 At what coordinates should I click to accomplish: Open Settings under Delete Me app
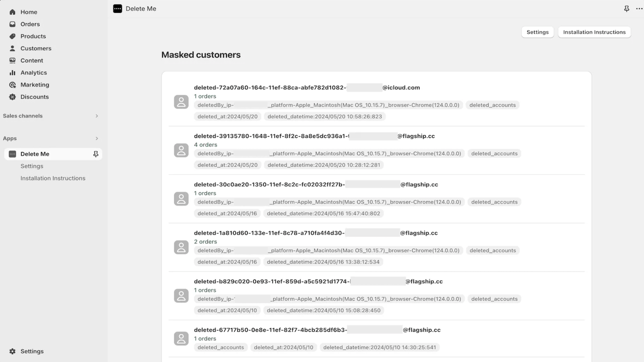click(32, 166)
